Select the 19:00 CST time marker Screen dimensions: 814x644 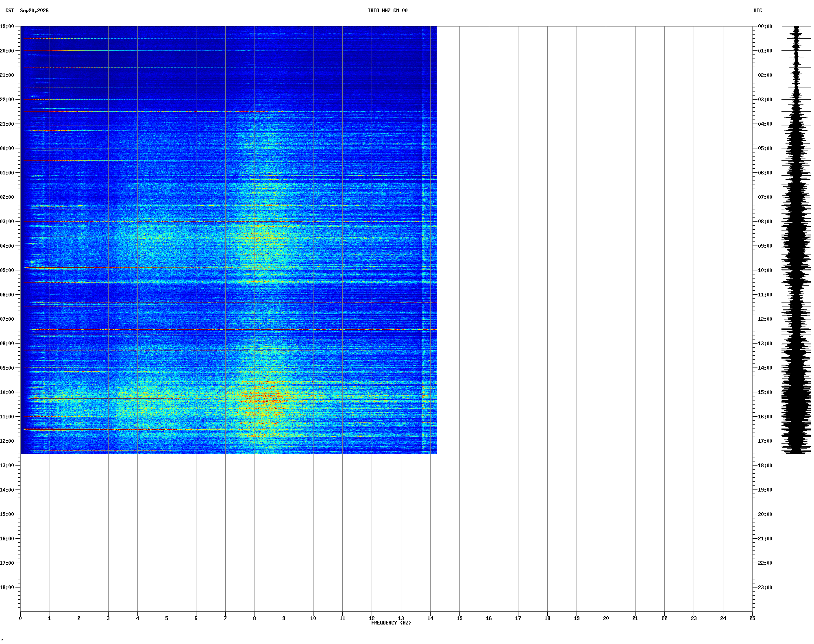pos(7,26)
